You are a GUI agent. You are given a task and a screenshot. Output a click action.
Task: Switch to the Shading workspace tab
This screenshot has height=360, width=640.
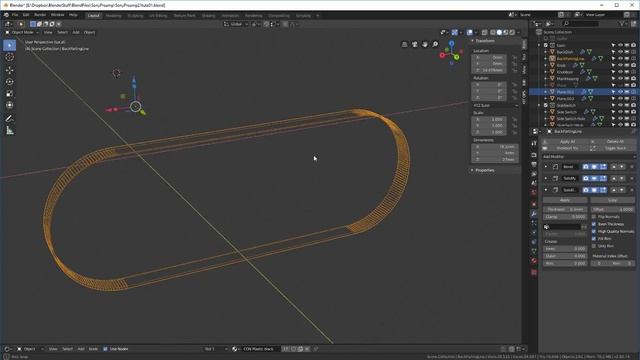pos(209,16)
